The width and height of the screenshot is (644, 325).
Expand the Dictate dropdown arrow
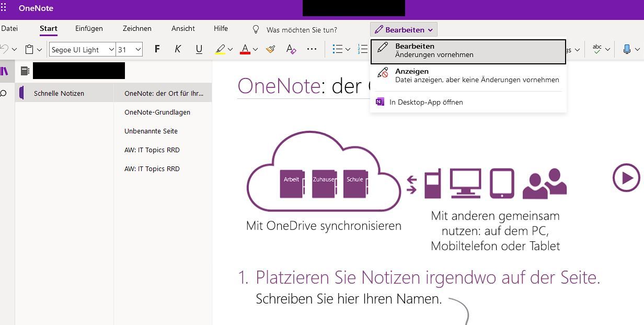click(x=637, y=50)
